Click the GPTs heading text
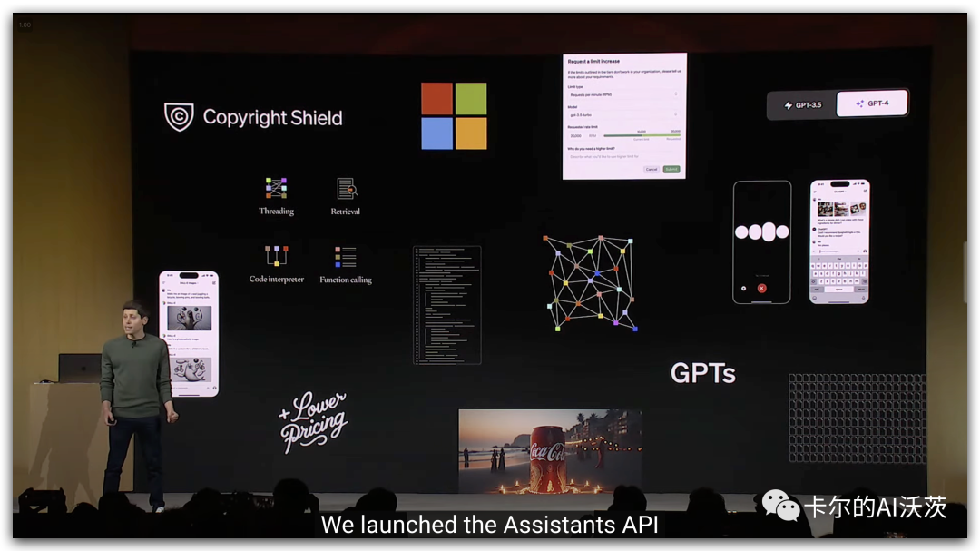Viewport: 980px width, 551px height. [x=702, y=373]
